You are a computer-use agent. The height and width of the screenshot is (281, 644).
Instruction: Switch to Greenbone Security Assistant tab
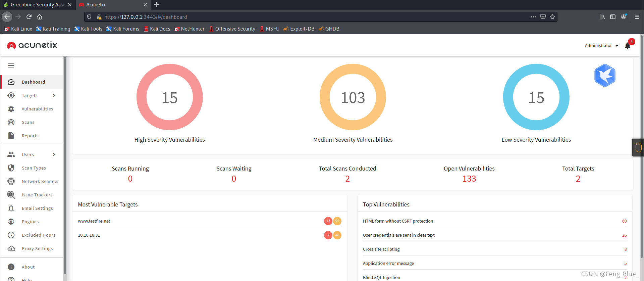point(37,5)
